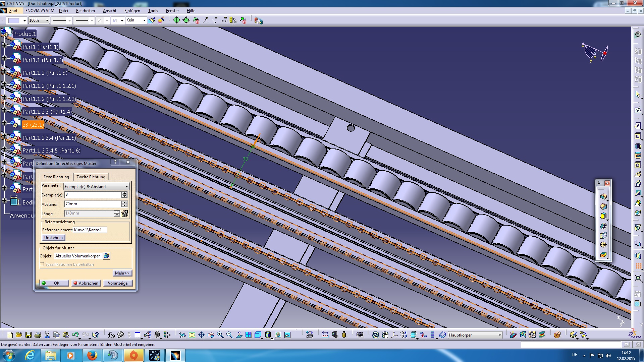Viewport: 644px width, 362px height.
Task: Click the Update All spiral icon
Action: tap(376, 335)
